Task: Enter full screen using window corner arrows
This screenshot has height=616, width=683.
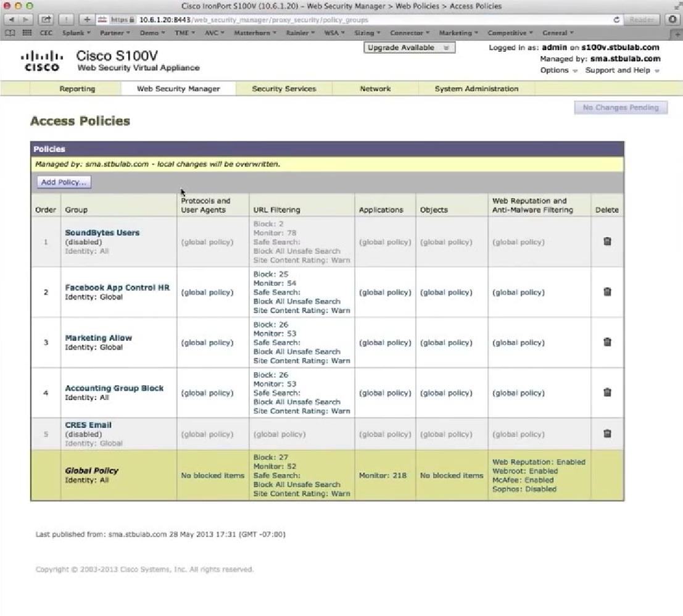Action: 677,6
